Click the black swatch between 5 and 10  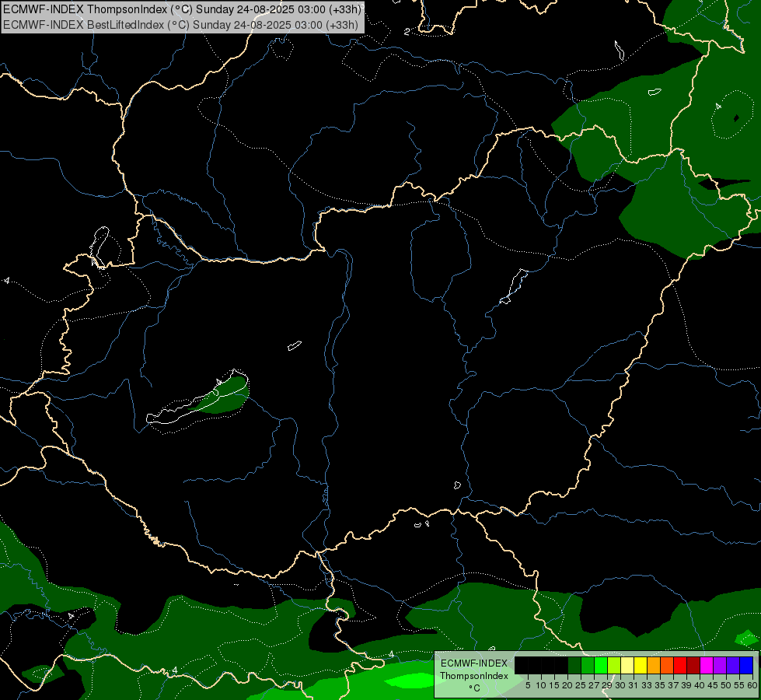pyautogui.click(x=535, y=665)
